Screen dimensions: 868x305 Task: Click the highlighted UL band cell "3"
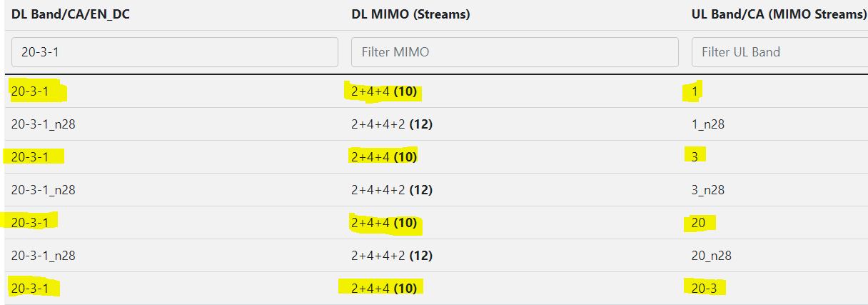695,156
